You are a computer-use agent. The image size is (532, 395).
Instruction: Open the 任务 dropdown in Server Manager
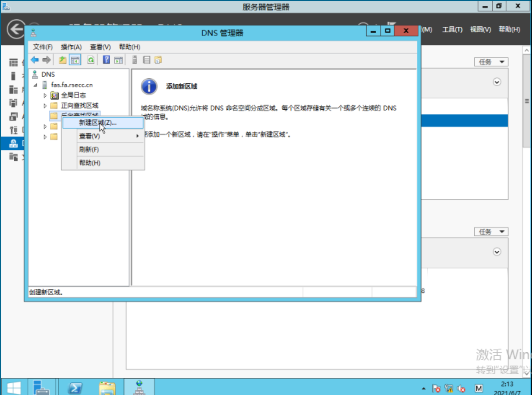[491, 62]
